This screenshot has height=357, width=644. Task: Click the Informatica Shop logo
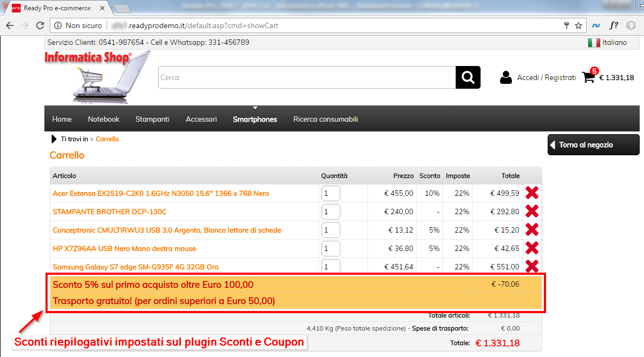coord(97,76)
